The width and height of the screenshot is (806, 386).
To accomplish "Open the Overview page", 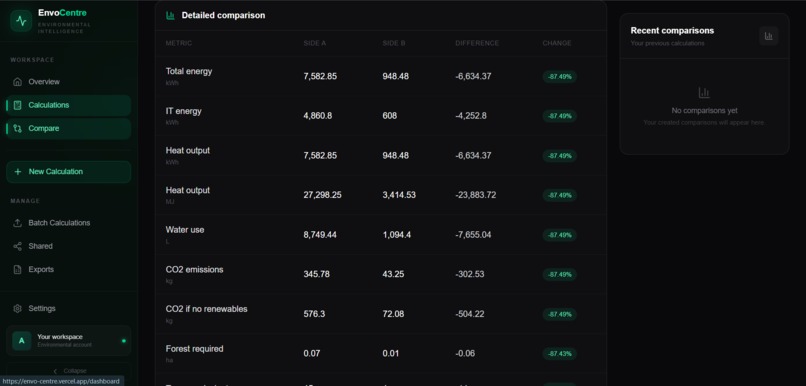I will tap(68, 82).
